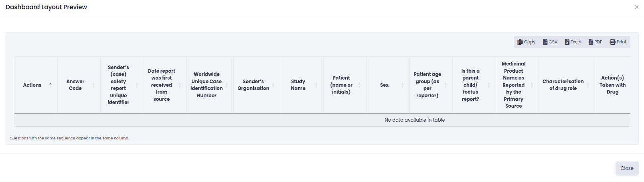
Task: Sort by Patient age group column
Action: [446, 85]
